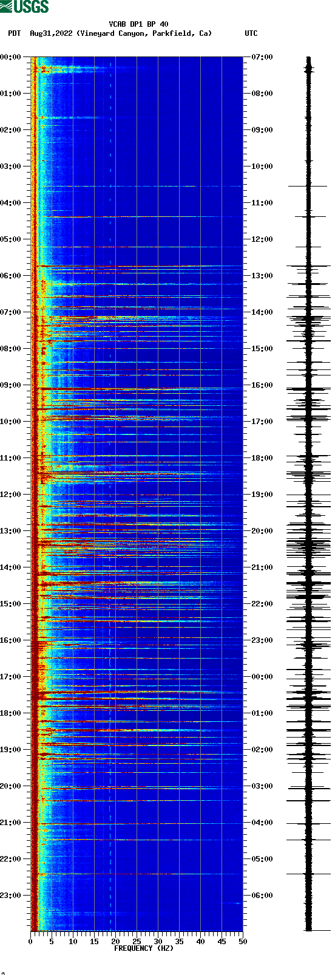
Task: Click the PDT time label '20:00'
Action: click(10, 786)
